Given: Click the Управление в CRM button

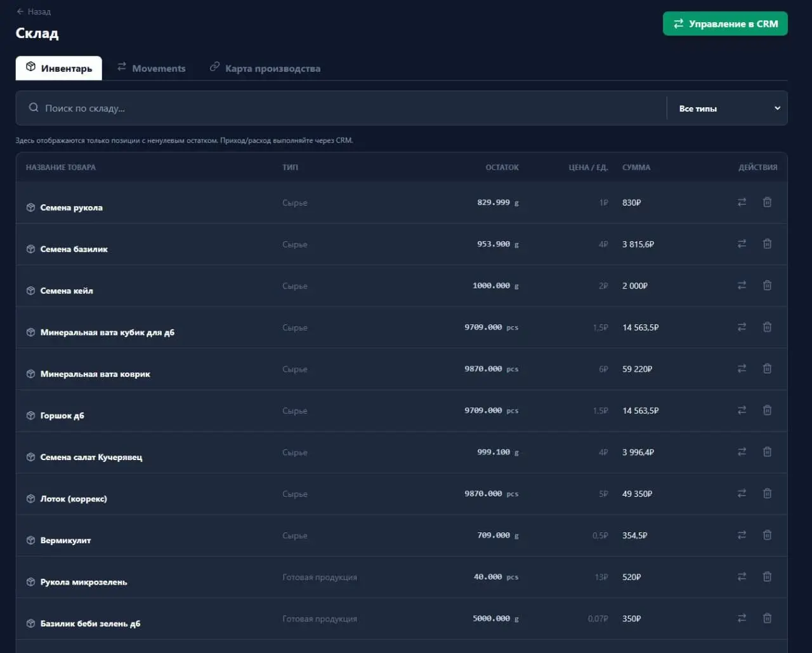Looking at the screenshot, I should (x=725, y=23).
